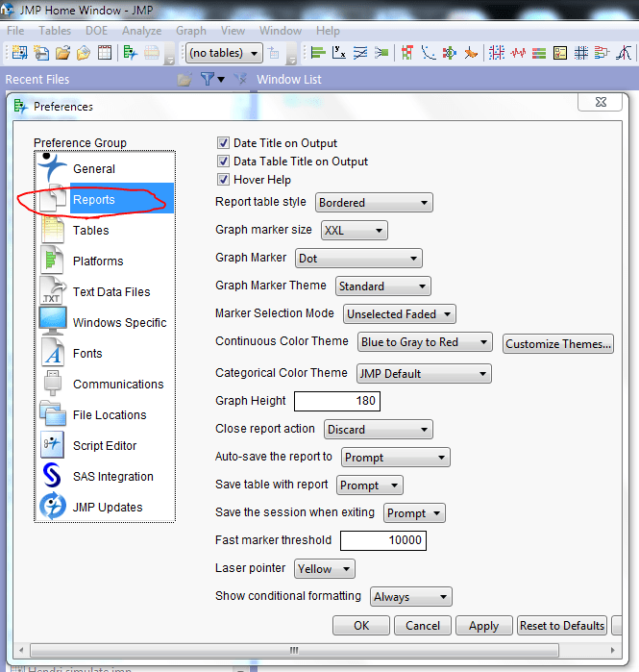
Task: Click the Cancel button
Action: pos(423,625)
